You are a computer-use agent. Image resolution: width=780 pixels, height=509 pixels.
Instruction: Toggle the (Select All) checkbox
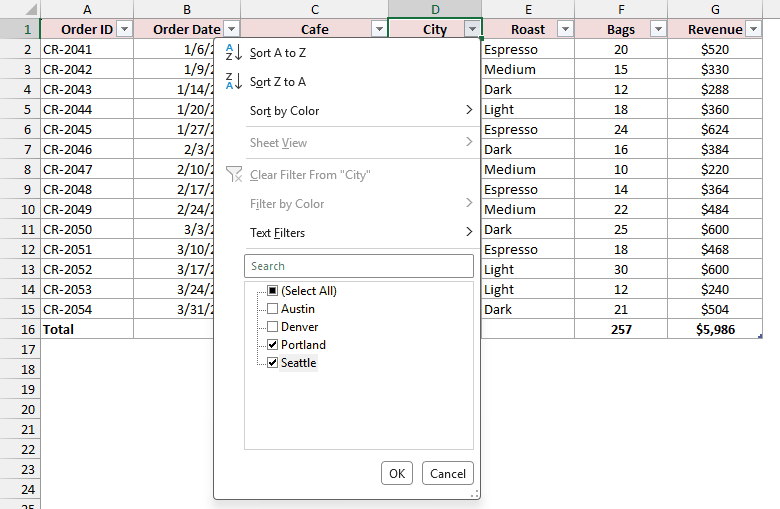tap(273, 291)
